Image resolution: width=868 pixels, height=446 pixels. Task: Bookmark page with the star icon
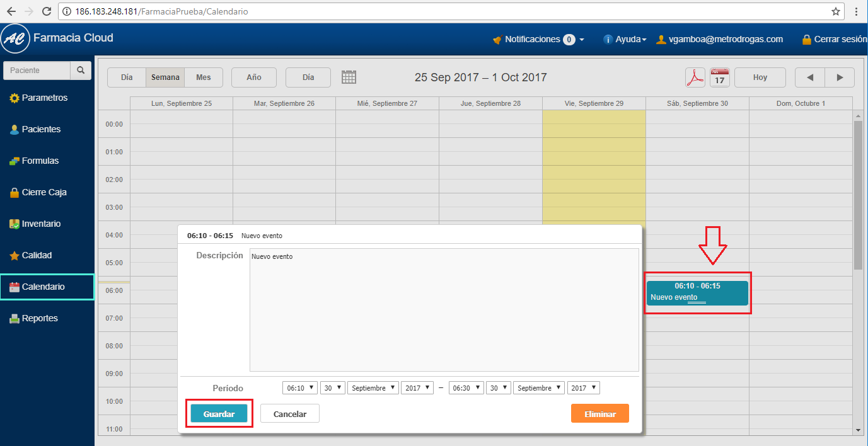836,11
